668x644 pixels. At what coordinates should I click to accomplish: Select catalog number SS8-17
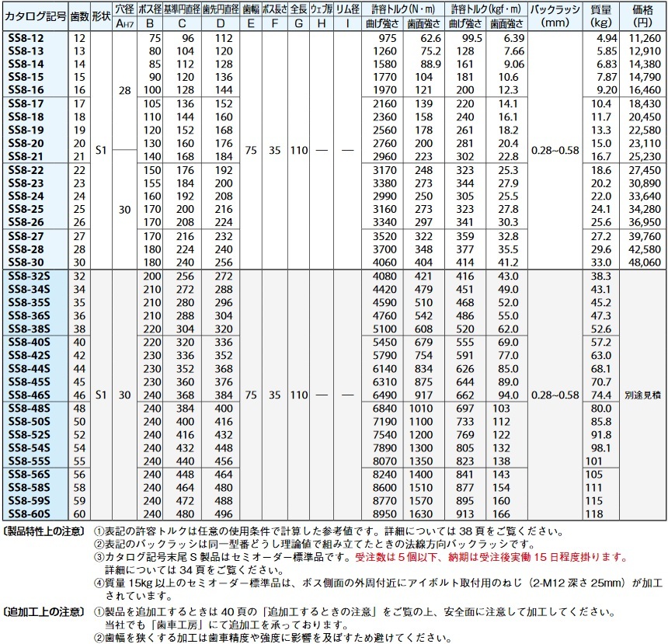(26, 104)
